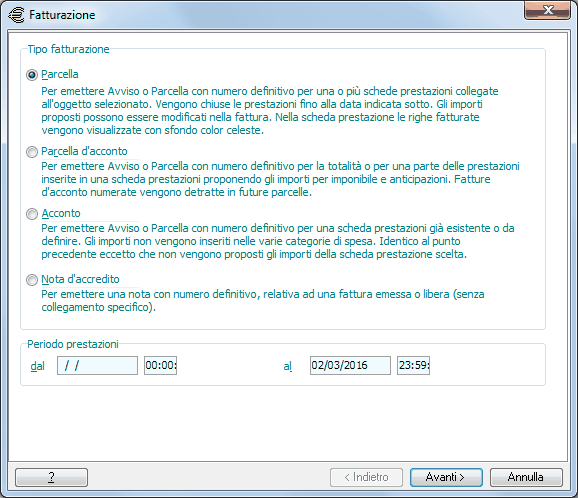Go forward with Avanti > button
578x498 pixels.
(x=446, y=477)
